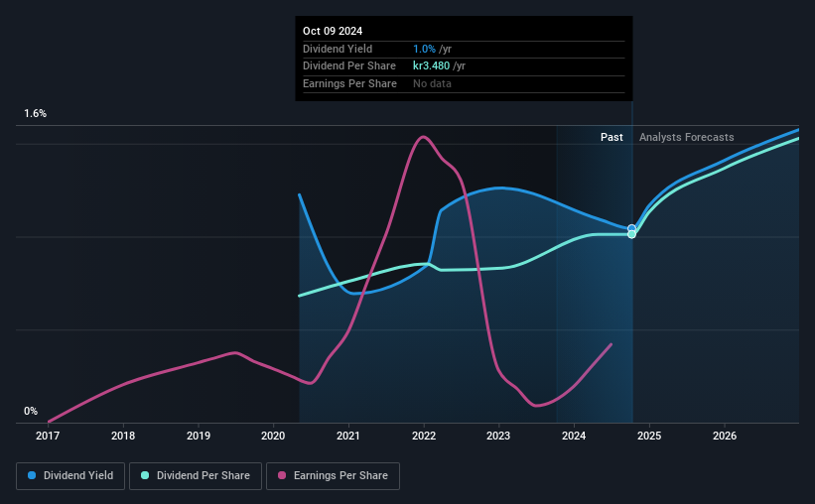Click the Oct 09 2024 tooltip date

pos(333,31)
